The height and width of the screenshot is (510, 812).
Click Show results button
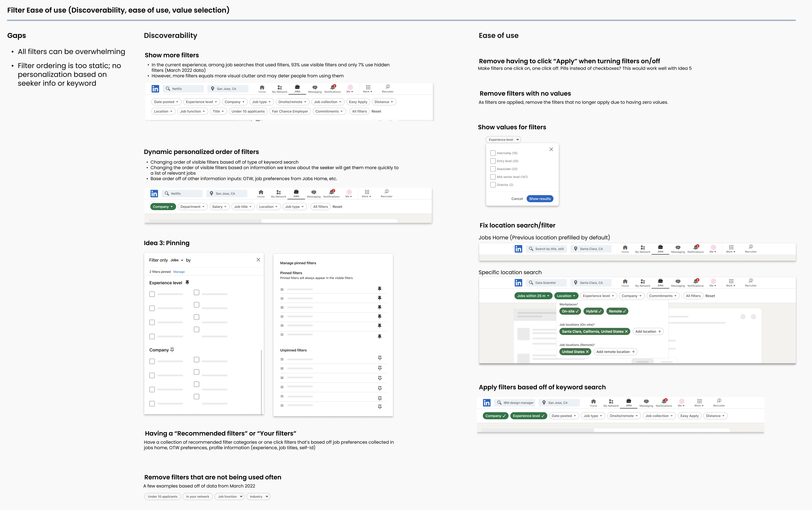pyautogui.click(x=540, y=199)
